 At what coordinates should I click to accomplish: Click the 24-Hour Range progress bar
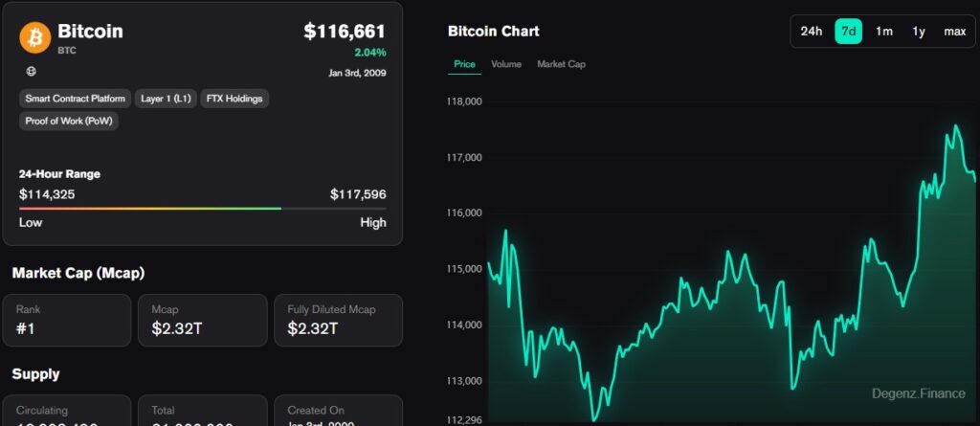[203, 209]
